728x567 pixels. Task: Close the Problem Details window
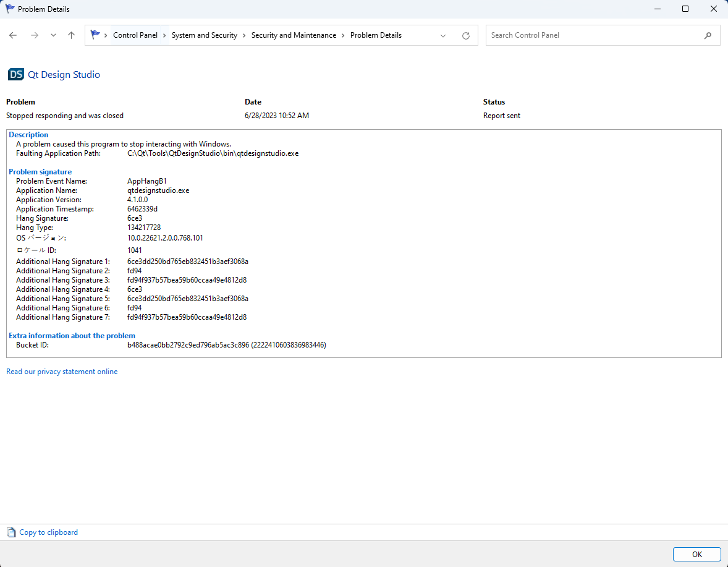tap(714, 9)
